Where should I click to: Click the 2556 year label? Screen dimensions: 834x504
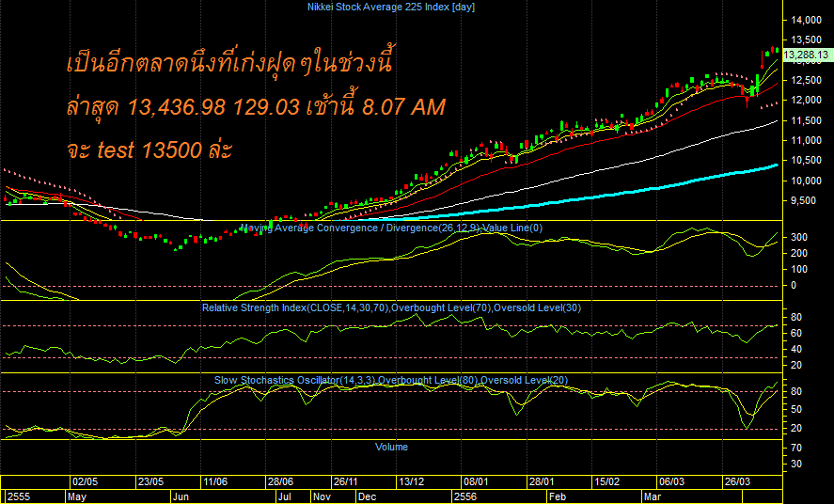465,497
